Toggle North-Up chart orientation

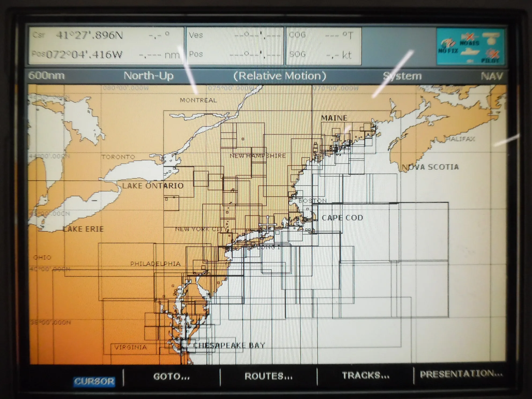[x=149, y=76]
